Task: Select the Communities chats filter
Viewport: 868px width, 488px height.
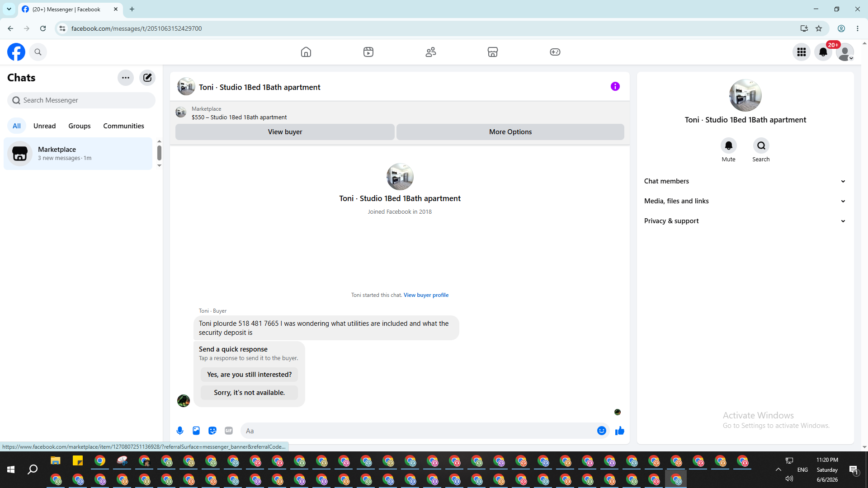Action: tap(123, 126)
